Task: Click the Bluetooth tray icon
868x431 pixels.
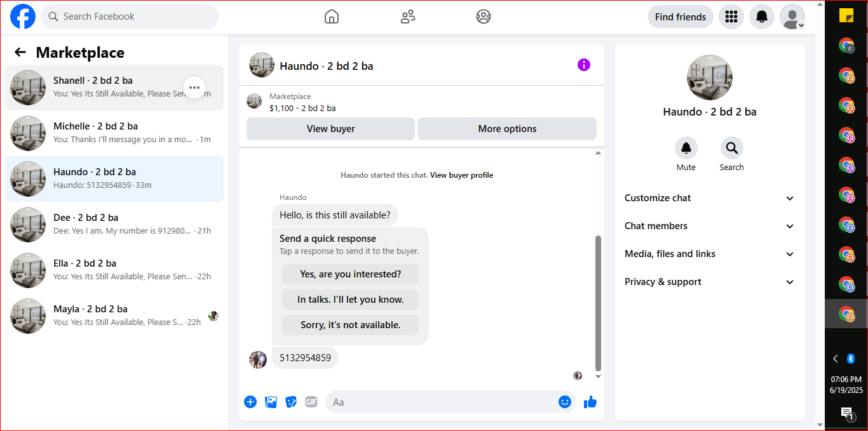Action: 851,359
